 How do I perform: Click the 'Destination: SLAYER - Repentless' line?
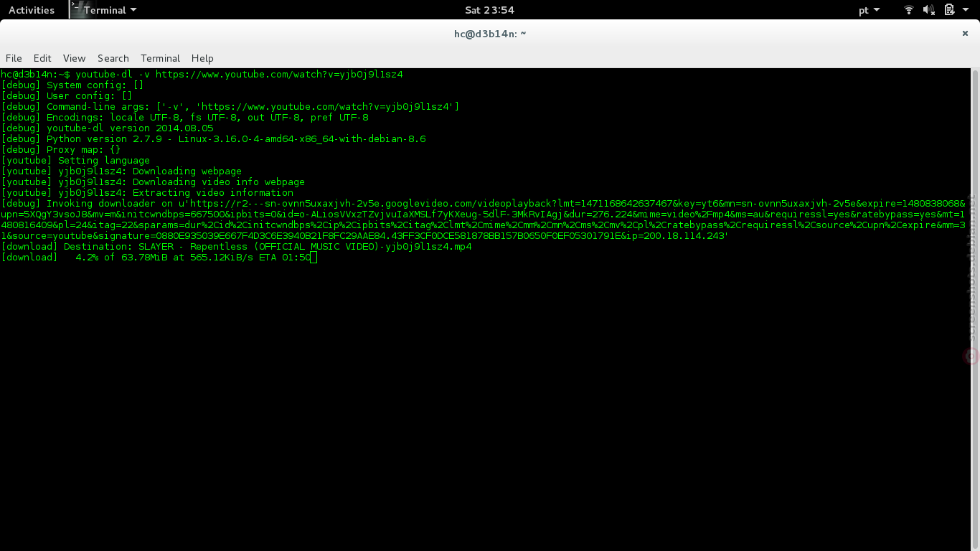click(237, 246)
